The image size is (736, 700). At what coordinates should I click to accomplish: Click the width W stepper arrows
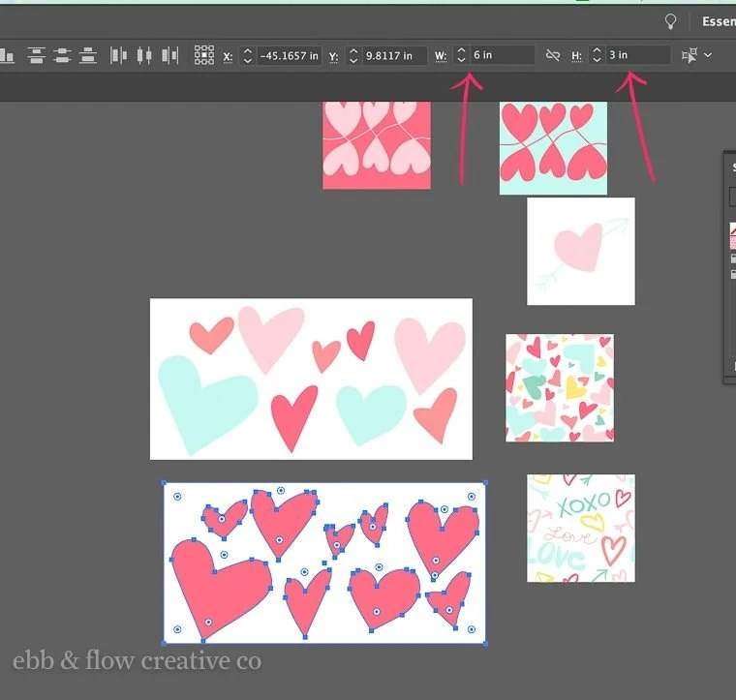pyautogui.click(x=461, y=55)
